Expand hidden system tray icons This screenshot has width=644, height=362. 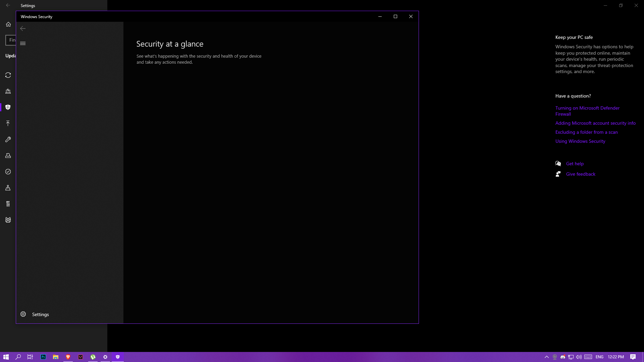tap(546, 357)
